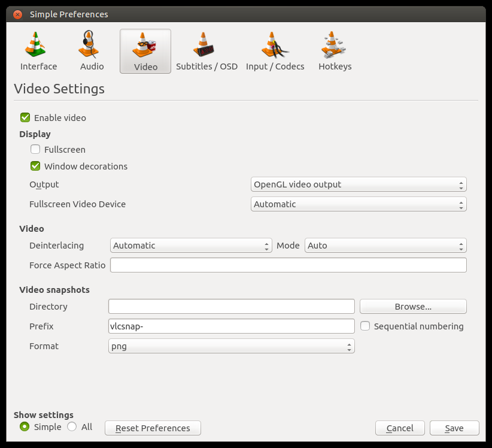Expand the Deinterlacing dropdown
The height and width of the screenshot is (448, 492).
point(190,246)
